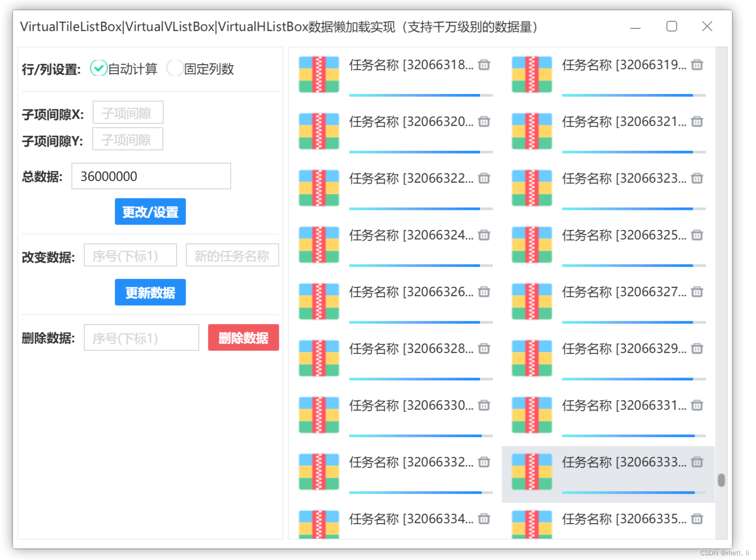This screenshot has height=560, width=756.
Task: Minimize the VirtualTileListBox window
Action: coord(636,27)
